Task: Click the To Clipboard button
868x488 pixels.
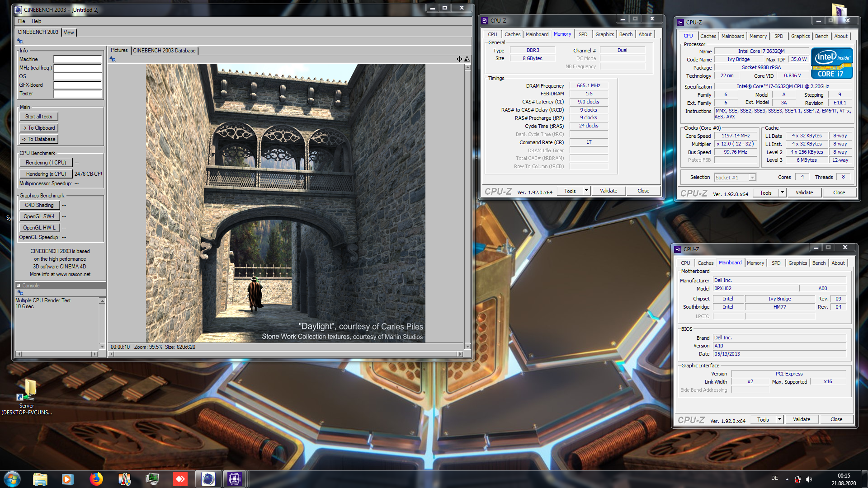Action: (38, 128)
